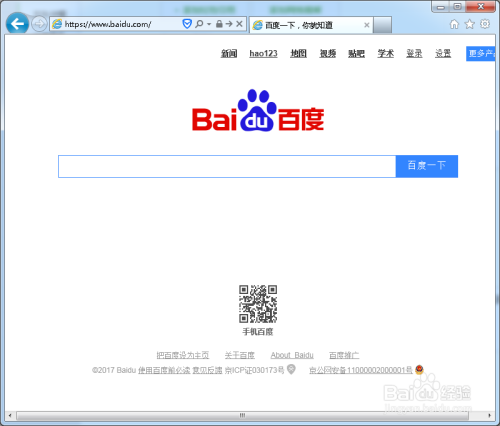
Task: Open the address bar dropdown arrow
Action: pos(209,24)
